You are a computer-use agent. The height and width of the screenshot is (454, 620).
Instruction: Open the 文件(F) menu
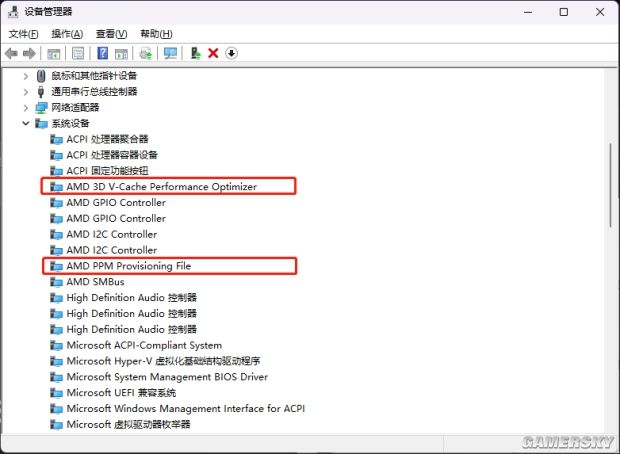tap(23, 34)
